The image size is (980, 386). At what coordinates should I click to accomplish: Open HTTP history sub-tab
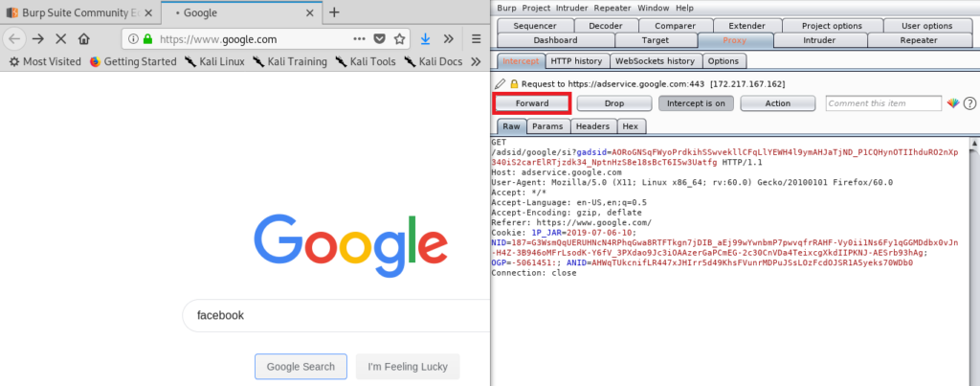(x=576, y=60)
